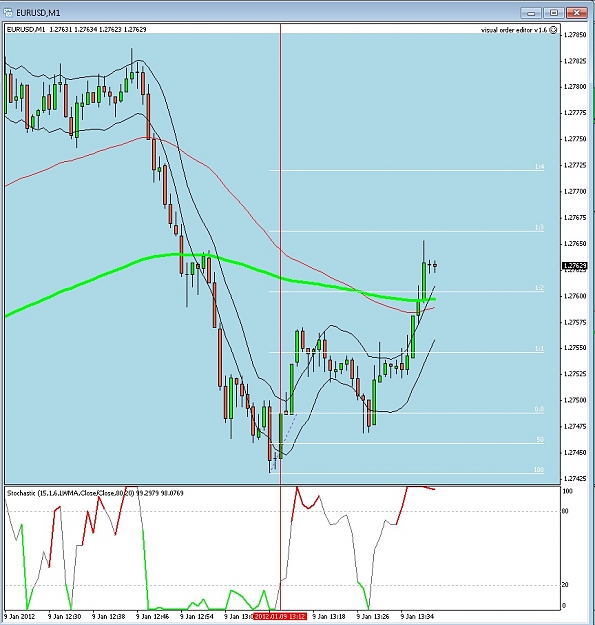The height and width of the screenshot is (625, 595).
Task: Select the 1:3 risk-reward level label
Action: pos(539,227)
